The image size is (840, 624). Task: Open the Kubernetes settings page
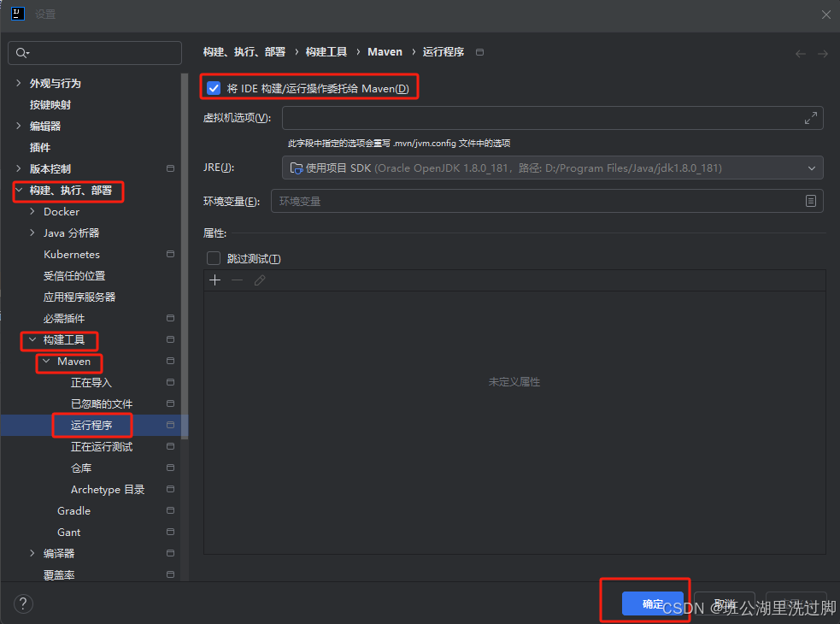point(72,254)
